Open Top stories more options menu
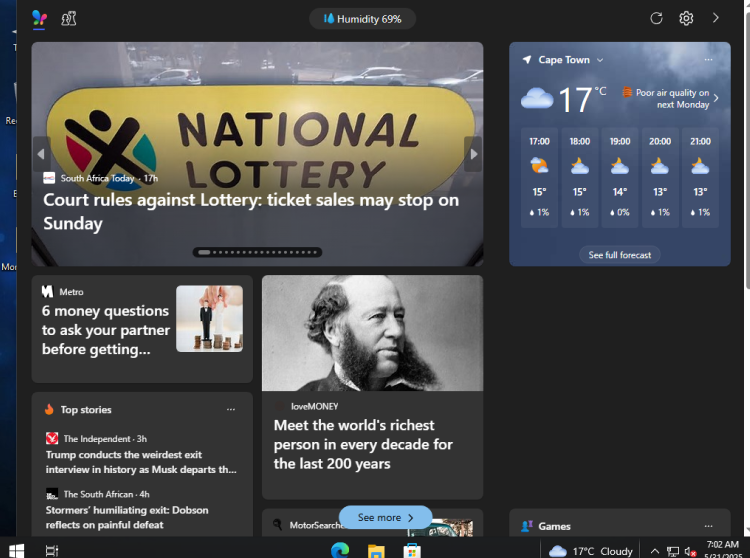This screenshot has height=558, width=750. [x=231, y=409]
